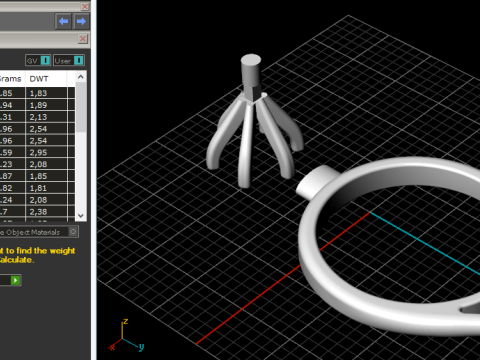Click the materials table scroll-up arrow
The width and height of the screenshot is (480, 360).
(x=81, y=77)
